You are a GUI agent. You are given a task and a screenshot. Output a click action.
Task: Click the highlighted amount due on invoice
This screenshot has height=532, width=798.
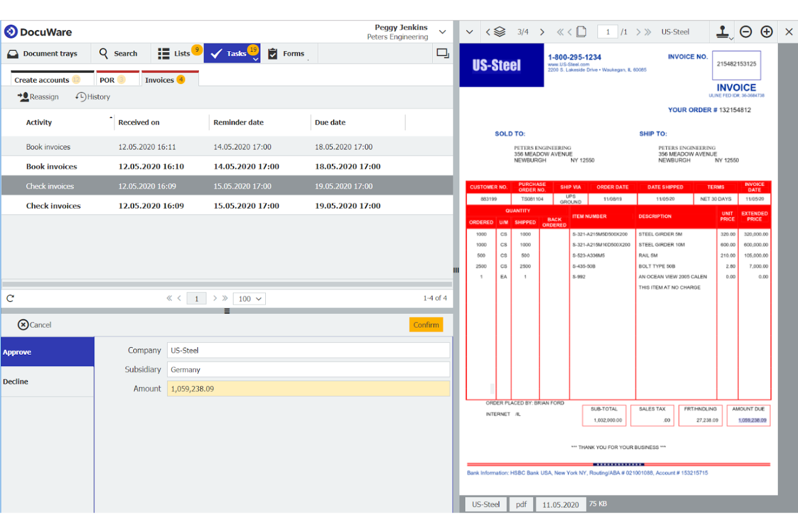tap(752, 420)
